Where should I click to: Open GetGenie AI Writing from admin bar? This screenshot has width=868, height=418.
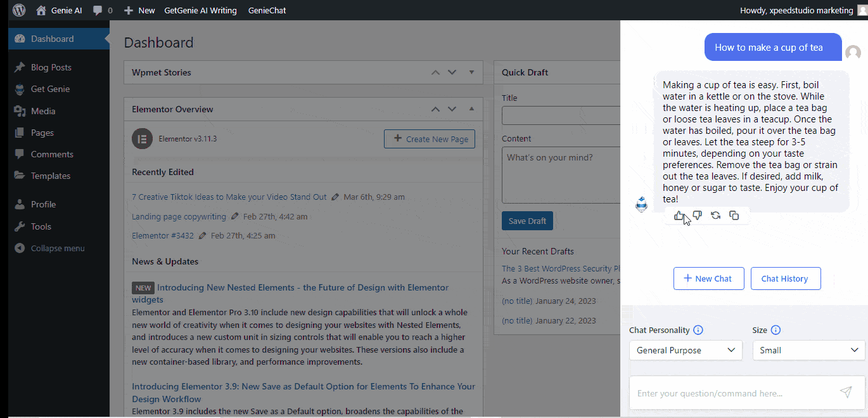[x=200, y=10]
